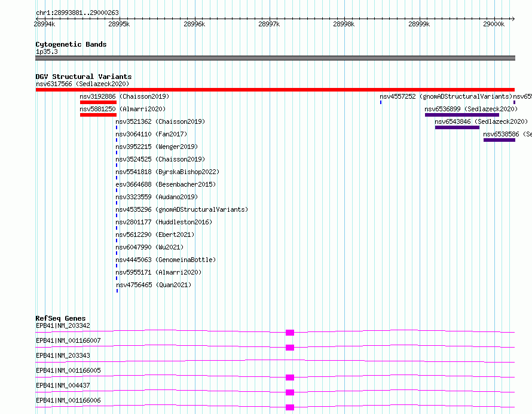Click the 28998k ruler tick label
This screenshot has height=414, width=532.
click(344, 24)
